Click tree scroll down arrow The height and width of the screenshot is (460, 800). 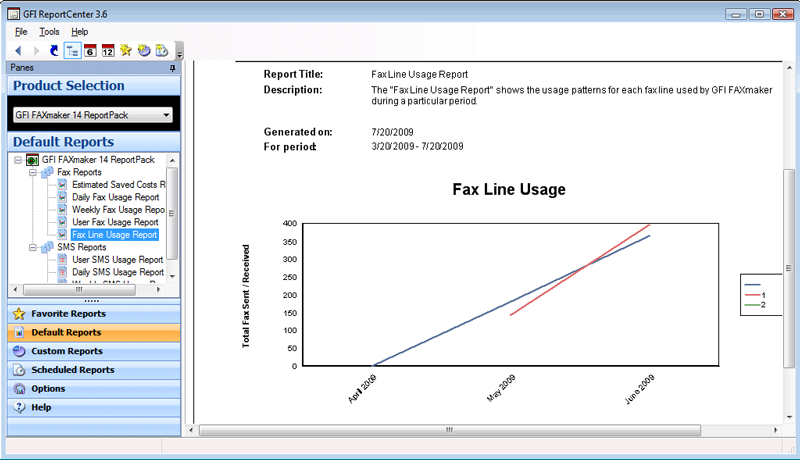(172, 276)
